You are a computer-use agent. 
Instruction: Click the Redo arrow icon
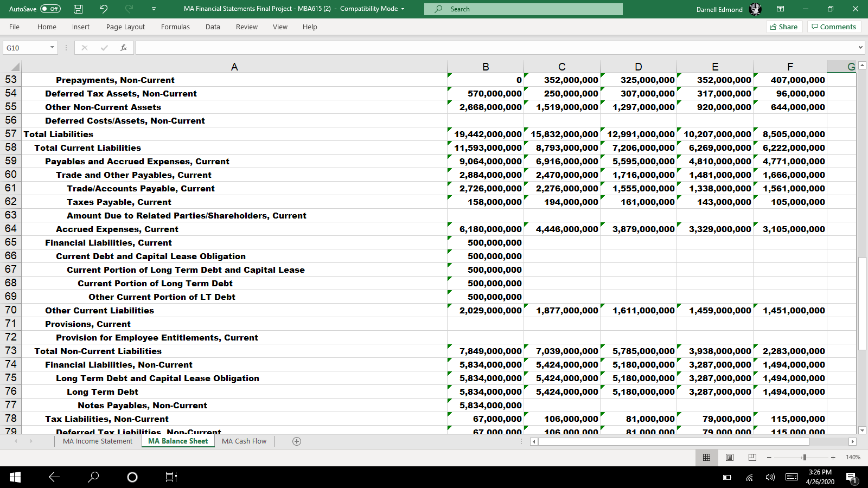point(129,9)
